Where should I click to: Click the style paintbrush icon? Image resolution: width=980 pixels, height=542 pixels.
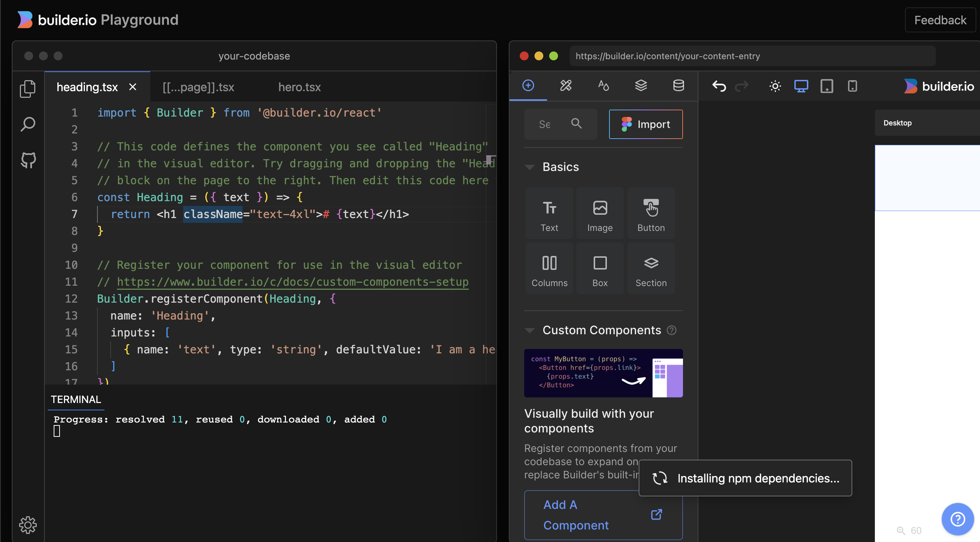click(x=565, y=85)
